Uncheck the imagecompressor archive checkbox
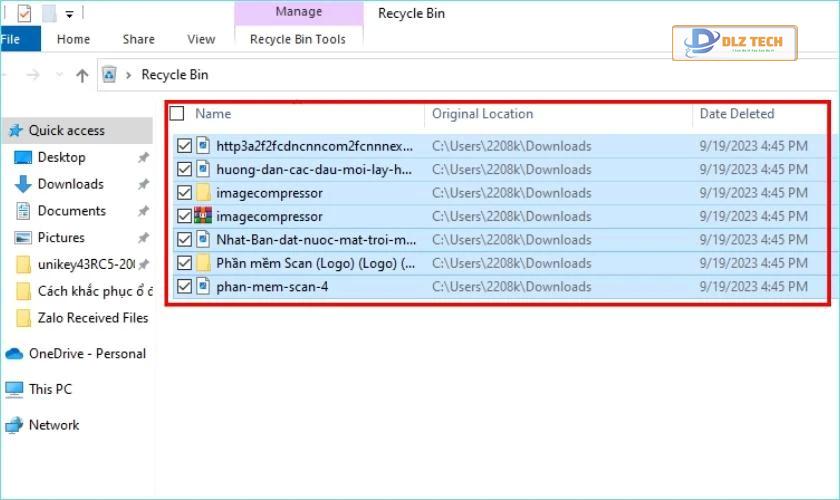 (x=184, y=217)
